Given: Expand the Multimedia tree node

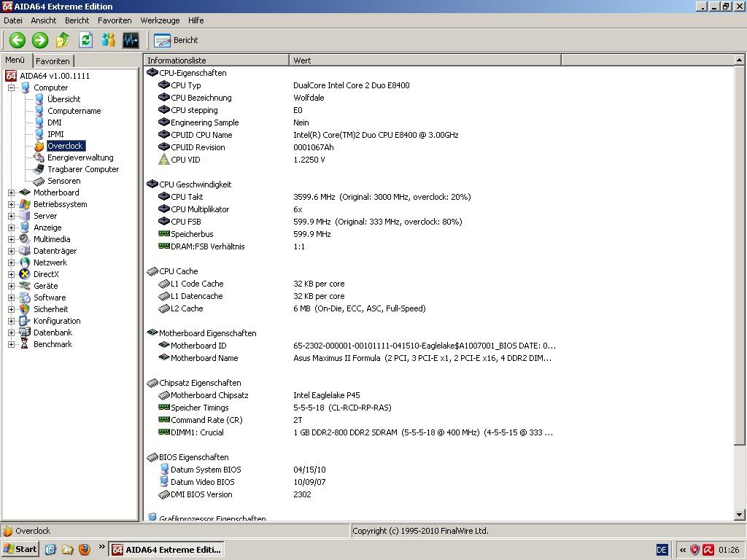Looking at the screenshot, I should coord(11,239).
